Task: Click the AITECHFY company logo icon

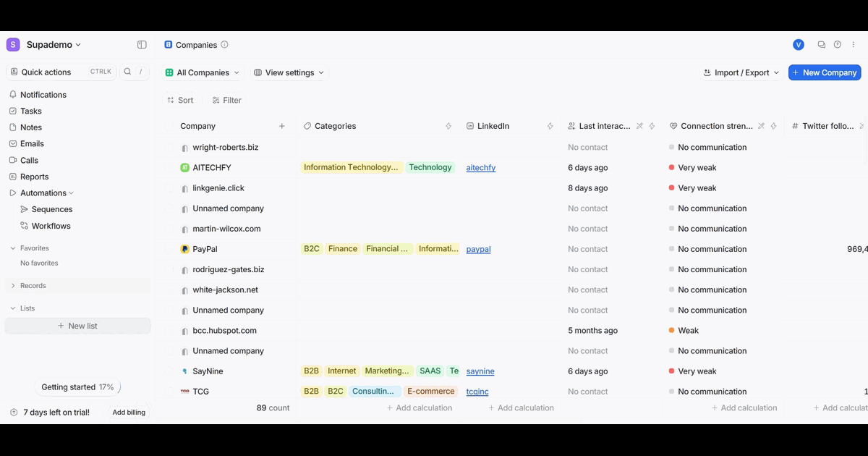Action: tap(185, 168)
